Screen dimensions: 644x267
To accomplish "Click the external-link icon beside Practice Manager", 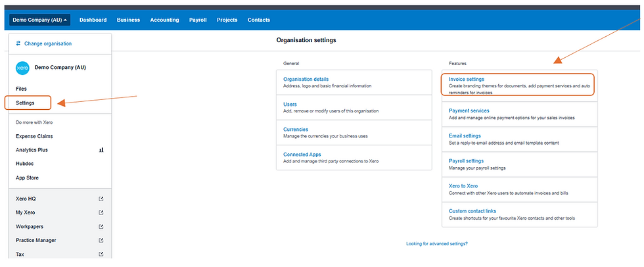I will [101, 240].
